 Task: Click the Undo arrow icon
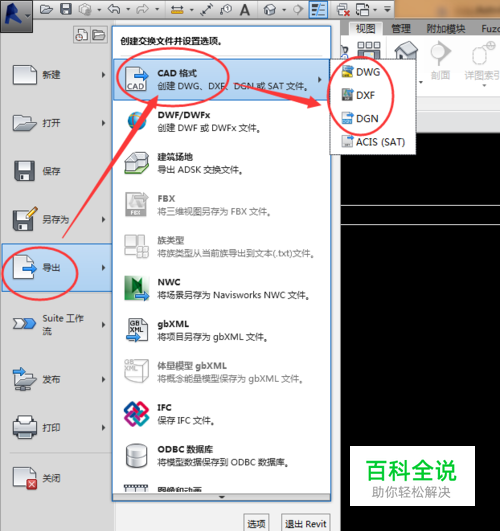point(114,9)
